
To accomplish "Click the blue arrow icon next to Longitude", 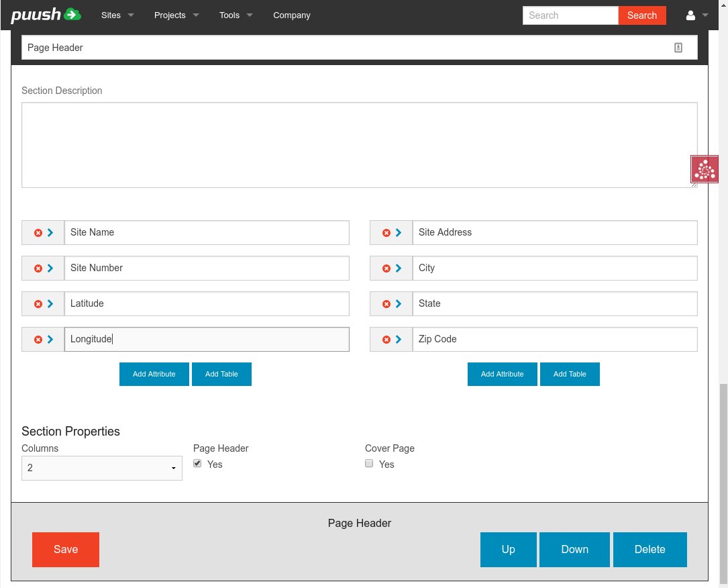I will (50, 340).
